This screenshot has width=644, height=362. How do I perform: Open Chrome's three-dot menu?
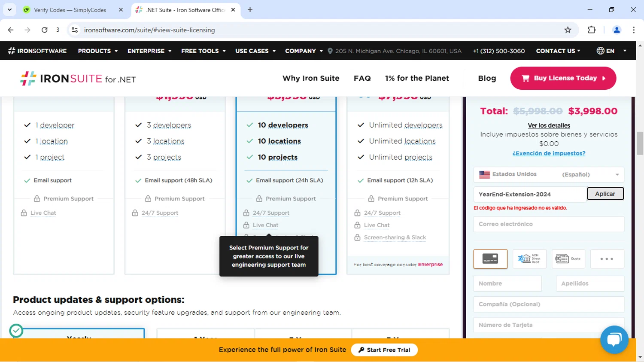coord(634,30)
